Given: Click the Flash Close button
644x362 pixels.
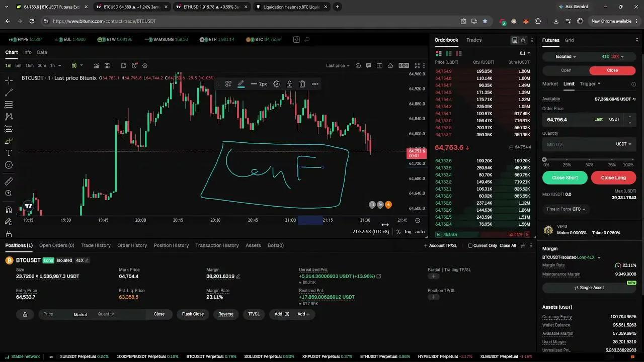Looking at the screenshot, I should pos(193,314).
